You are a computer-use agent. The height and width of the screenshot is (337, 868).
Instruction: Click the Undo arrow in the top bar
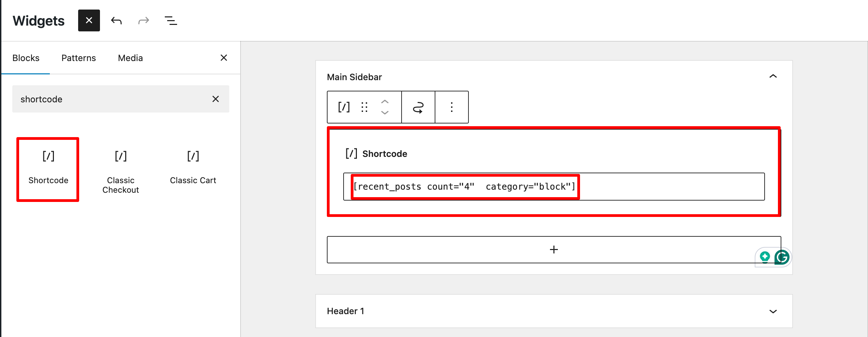click(116, 21)
